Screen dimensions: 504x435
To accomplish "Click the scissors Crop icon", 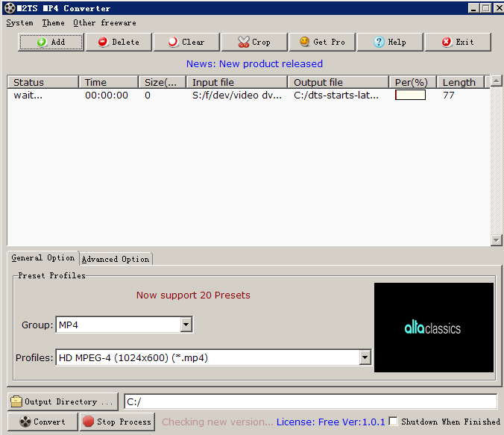I will (244, 42).
